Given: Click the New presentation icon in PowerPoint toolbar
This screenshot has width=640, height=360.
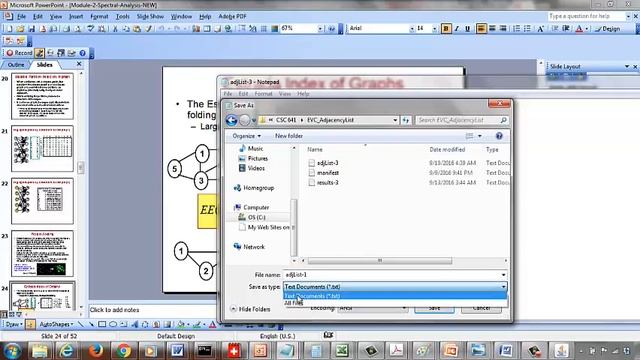Looking at the screenshot, I should (9, 29).
